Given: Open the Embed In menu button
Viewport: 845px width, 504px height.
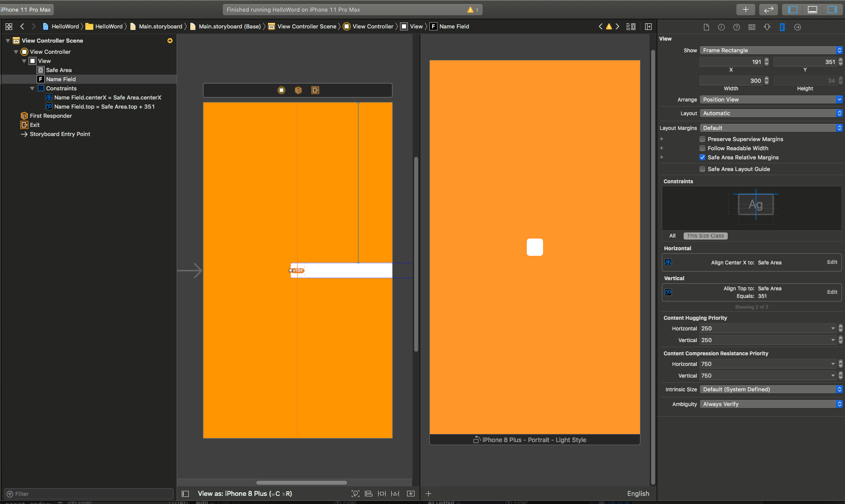Looking at the screenshot, I should coord(411,493).
